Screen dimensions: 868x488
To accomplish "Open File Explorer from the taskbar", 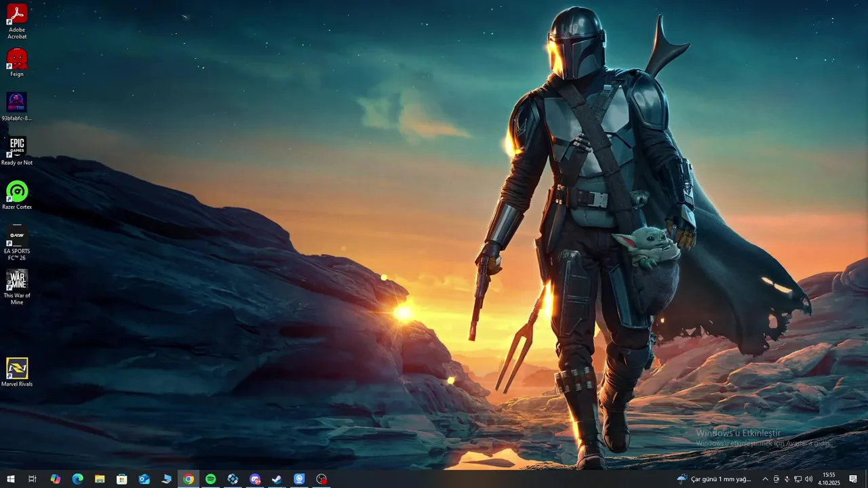I will tap(100, 479).
